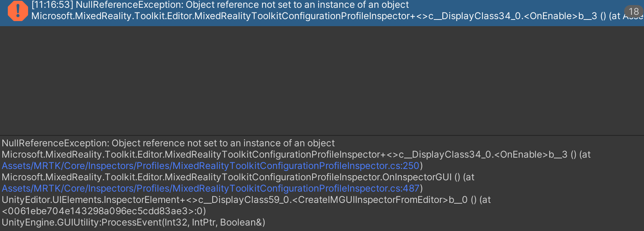Select the CreateIMGUIInspectorFromEditor stack trace line
This screenshot has width=644, height=231.
pos(234,200)
